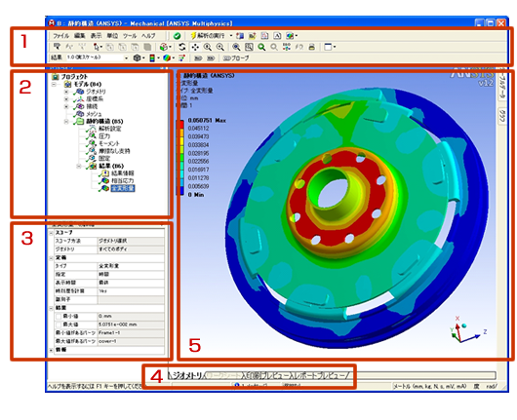The image size is (517, 420).
Task: Choose the zoom magnifier tool
Action: (x=208, y=47)
